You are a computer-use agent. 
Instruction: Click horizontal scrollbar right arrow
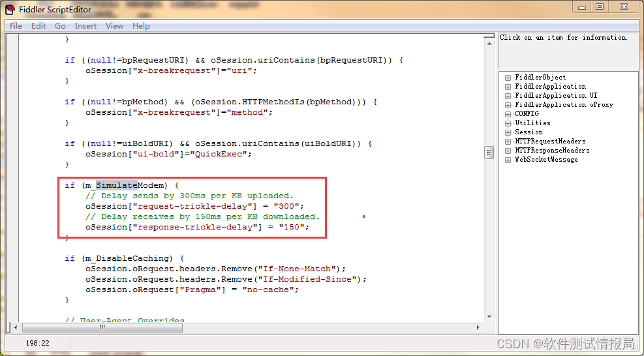coord(478,328)
